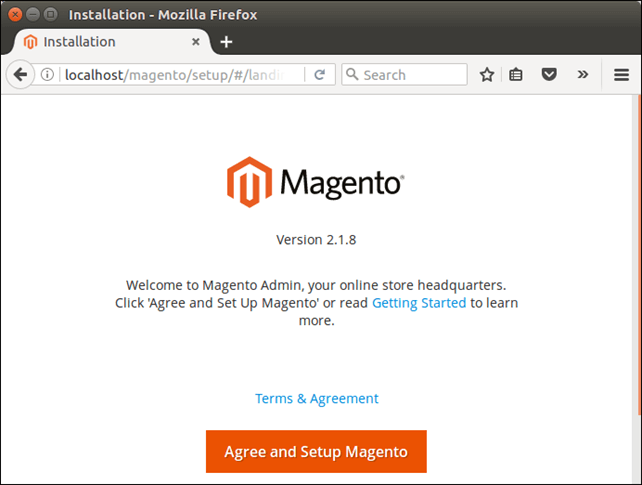Open the site information icon in the address bar
The height and width of the screenshot is (485, 642).
(47, 74)
